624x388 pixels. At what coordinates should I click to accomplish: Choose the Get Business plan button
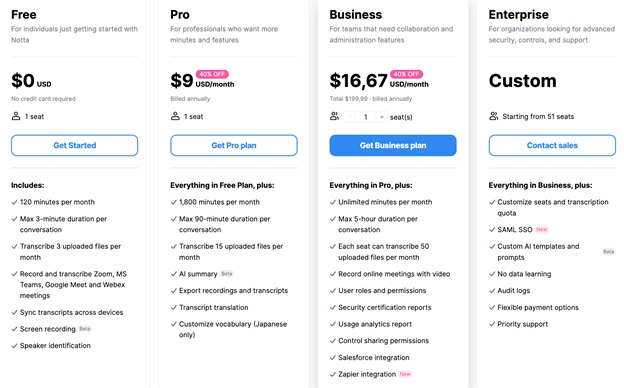(x=393, y=145)
